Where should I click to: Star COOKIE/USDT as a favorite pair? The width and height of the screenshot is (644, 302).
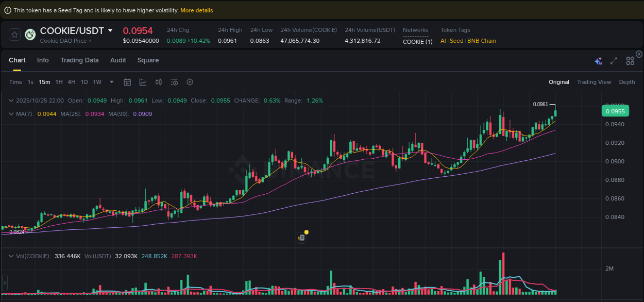pyautogui.click(x=14, y=35)
